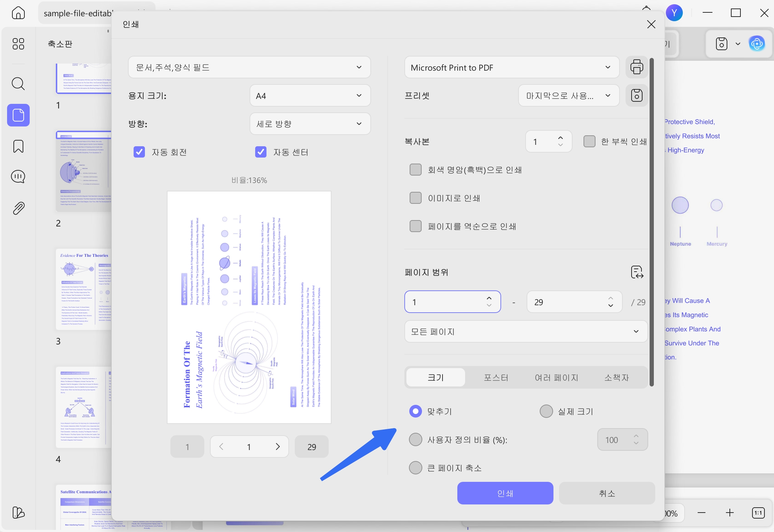Go to the home screen icon
This screenshot has height=532, width=774.
point(18,13)
